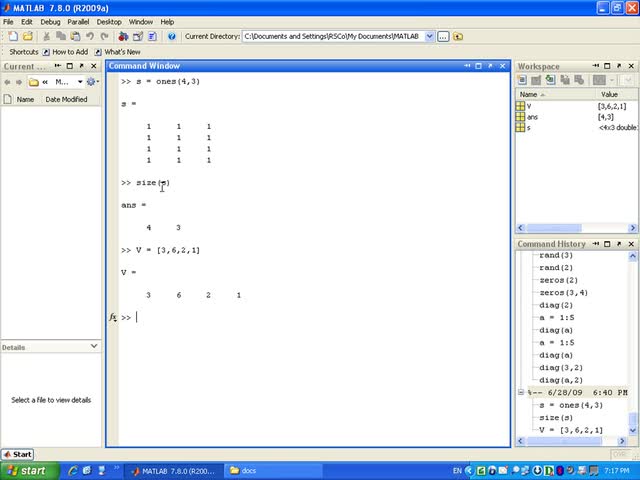The image size is (640, 480).
Task: Undock the Current Directory panel
Action: 82,66
